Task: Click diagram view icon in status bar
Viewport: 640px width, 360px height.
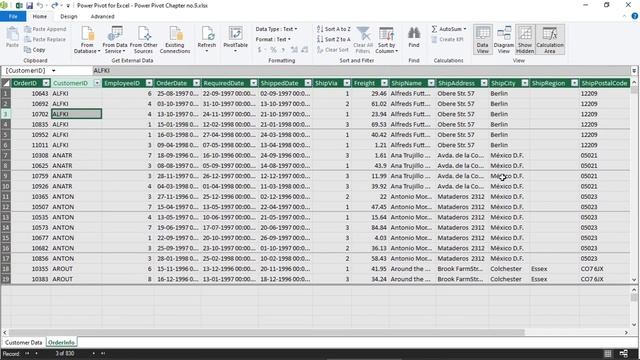Action: [624, 353]
